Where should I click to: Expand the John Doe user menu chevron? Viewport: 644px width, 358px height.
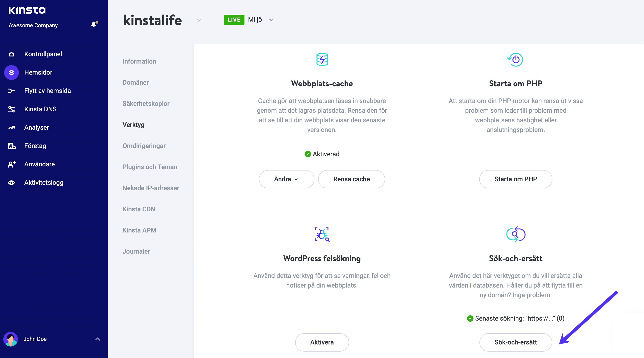click(x=98, y=339)
